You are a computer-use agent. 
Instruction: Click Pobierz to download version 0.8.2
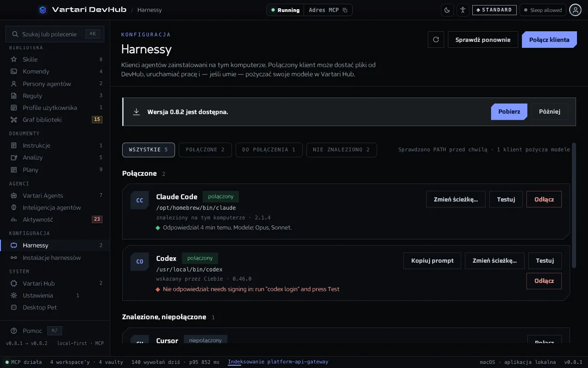pyautogui.click(x=509, y=112)
